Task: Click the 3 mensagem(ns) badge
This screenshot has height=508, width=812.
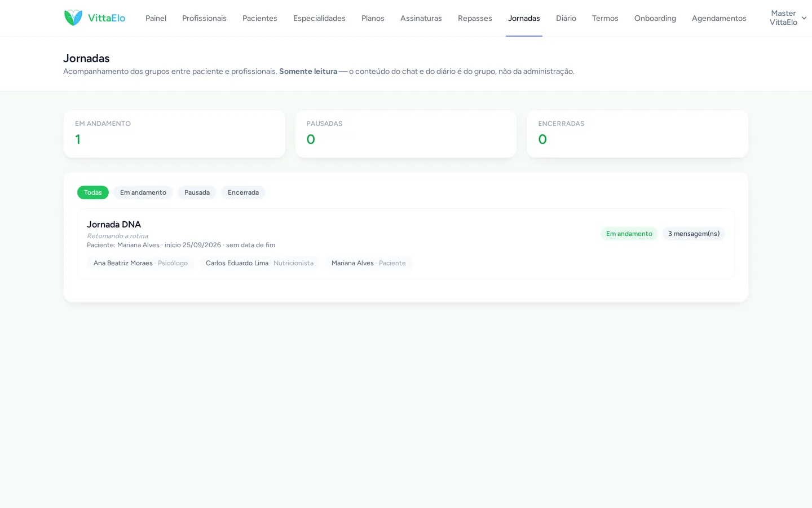Action: 694,234
